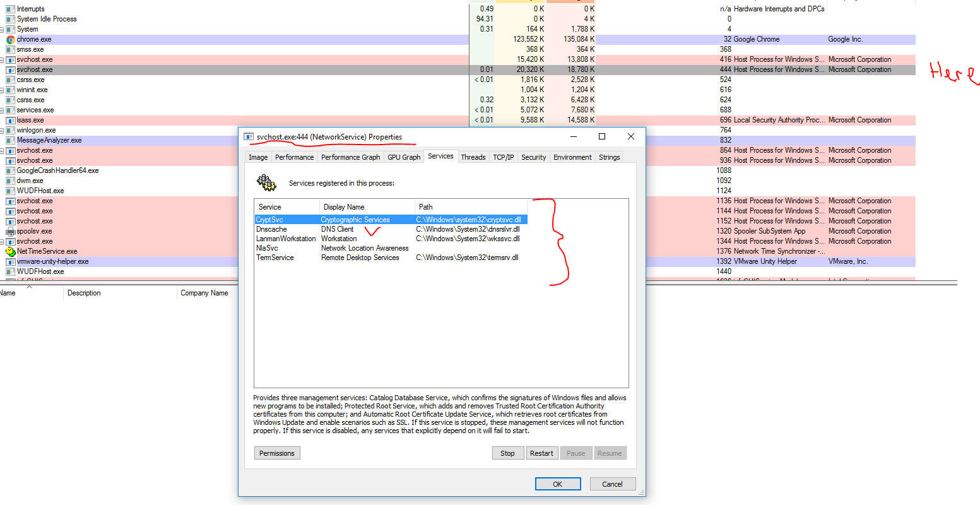Click the MessageAnalyzer.exe process icon
Image resolution: width=980 pixels, height=505 pixels.
click(11, 140)
